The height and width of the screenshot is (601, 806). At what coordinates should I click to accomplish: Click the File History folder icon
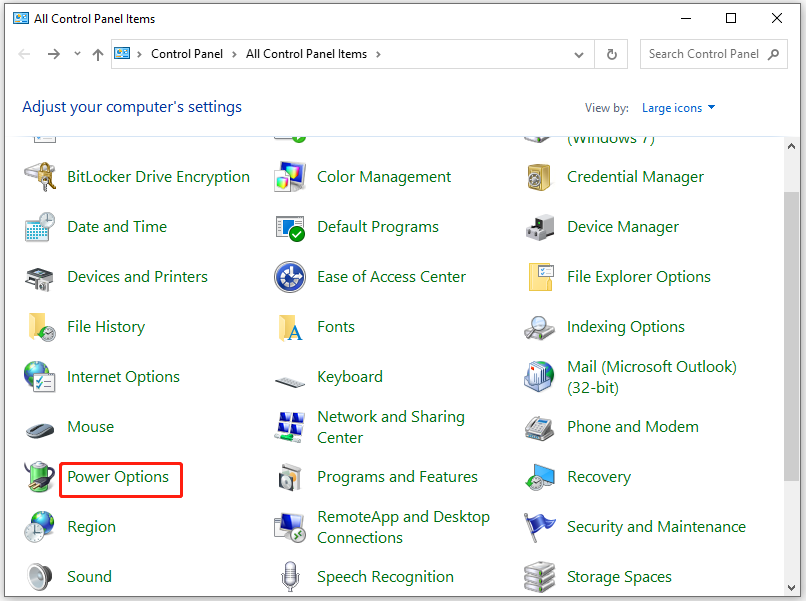41,327
